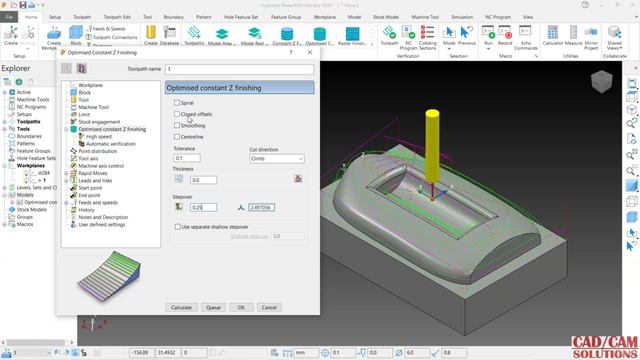Image resolution: width=640 pixels, height=360 pixels.
Task: Open the Toolpath Edit ribbon tab
Action: (117, 17)
